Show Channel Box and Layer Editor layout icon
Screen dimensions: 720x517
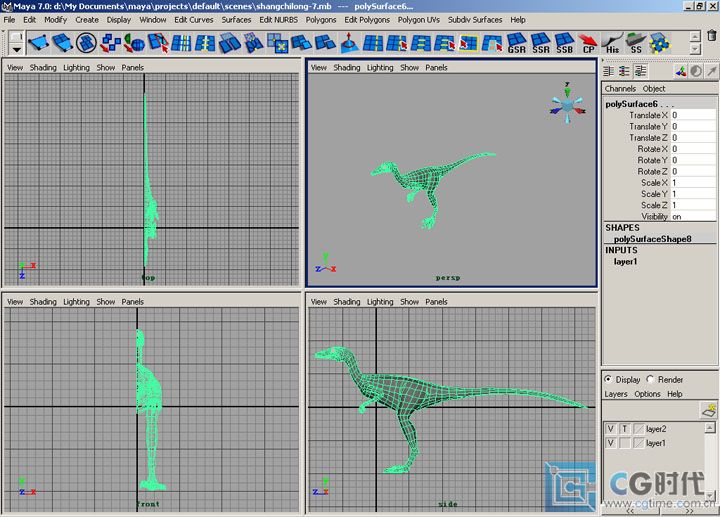point(640,71)
